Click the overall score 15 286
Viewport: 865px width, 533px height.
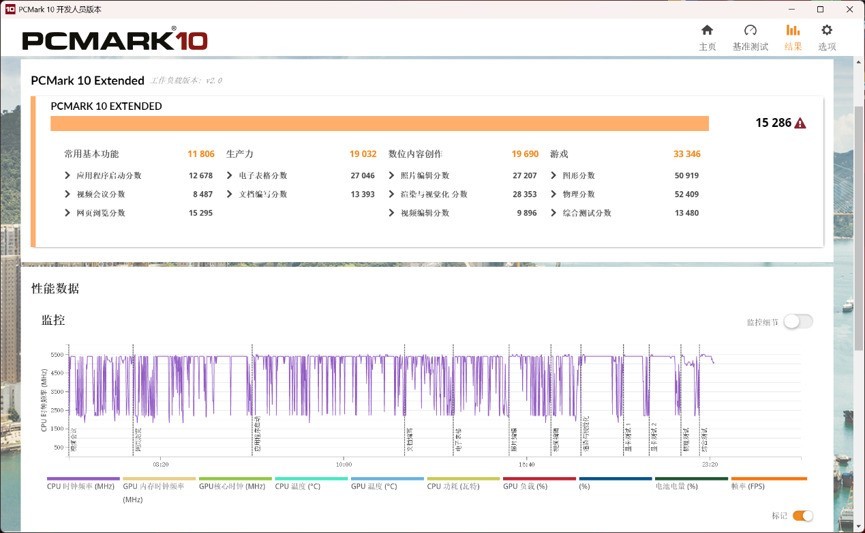click(x=773, y=123)
